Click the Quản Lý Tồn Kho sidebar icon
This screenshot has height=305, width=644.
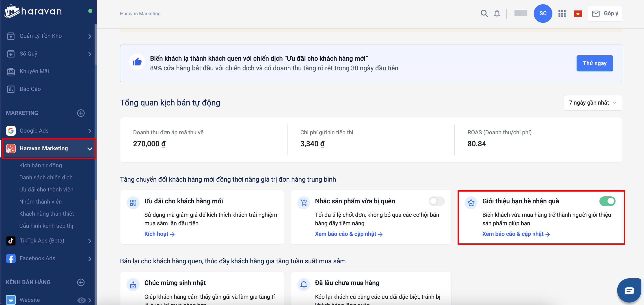tap(11, 36)
